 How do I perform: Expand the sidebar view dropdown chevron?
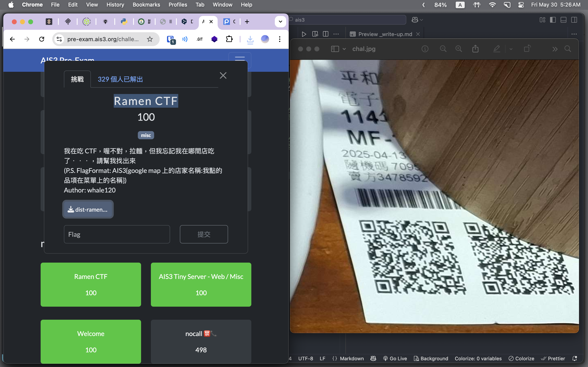point(344,49)
